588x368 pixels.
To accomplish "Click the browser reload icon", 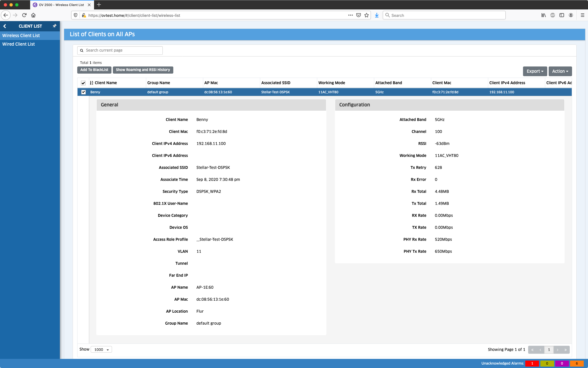I will tap(24, 15).
